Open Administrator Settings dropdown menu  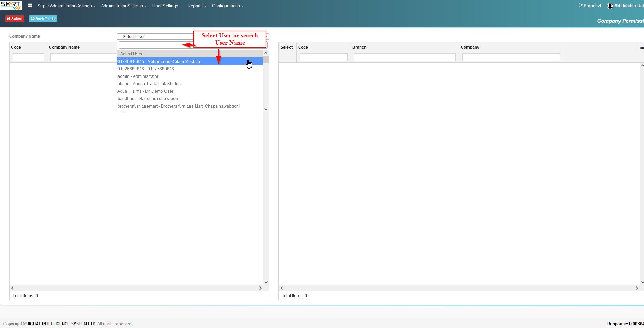pyautogui.click(x=124, y=6)
